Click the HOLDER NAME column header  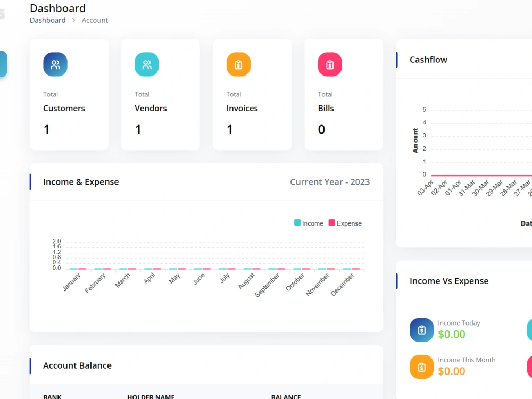151,396
